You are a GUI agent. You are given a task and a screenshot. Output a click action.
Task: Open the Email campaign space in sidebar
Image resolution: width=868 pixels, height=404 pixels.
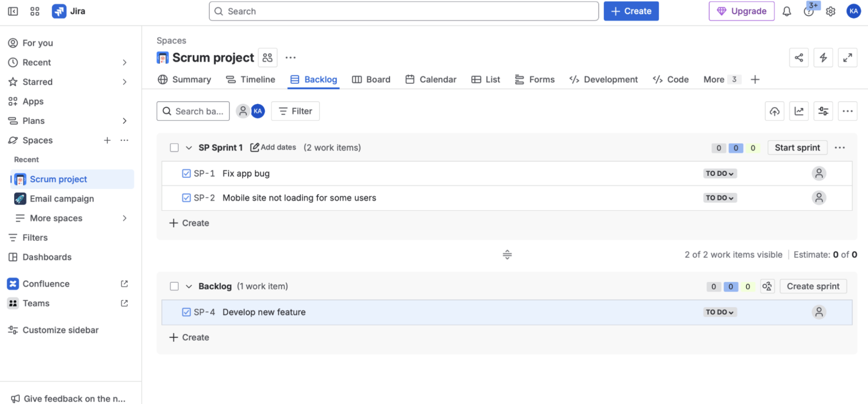click(72, 199)
